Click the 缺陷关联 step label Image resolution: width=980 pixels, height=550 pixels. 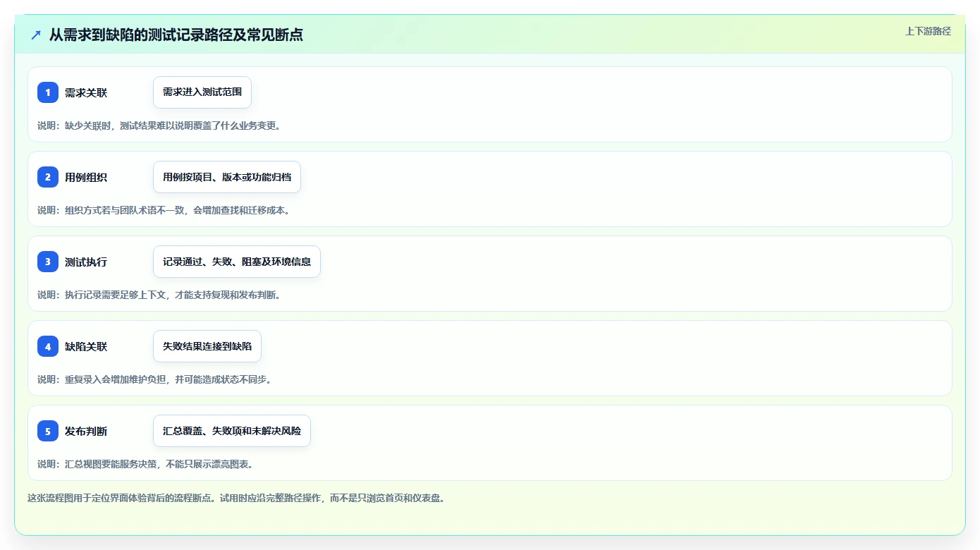click(x=86, y=346)
